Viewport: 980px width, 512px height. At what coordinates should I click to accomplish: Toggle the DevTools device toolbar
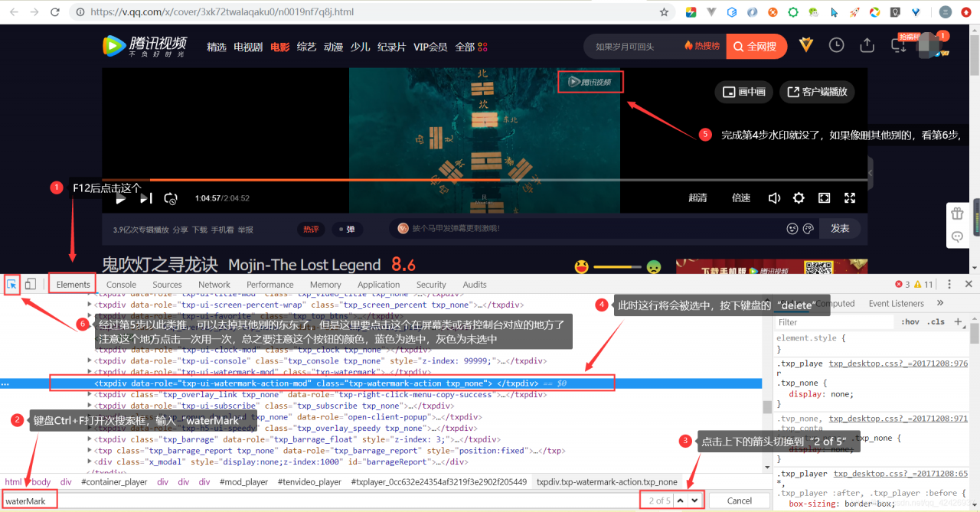30,285
